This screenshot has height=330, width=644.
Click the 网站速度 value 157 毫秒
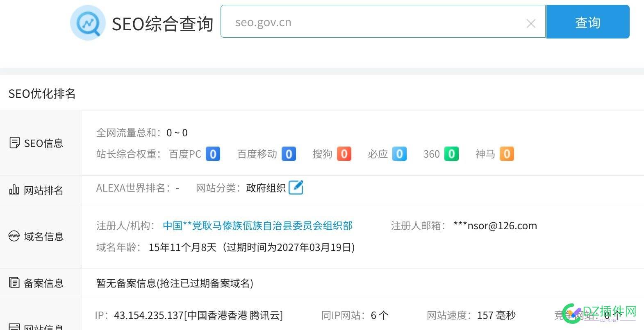tap(496, 315)
